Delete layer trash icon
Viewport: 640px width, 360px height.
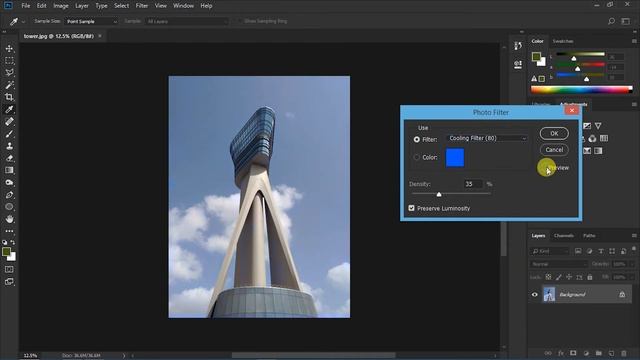624,353
